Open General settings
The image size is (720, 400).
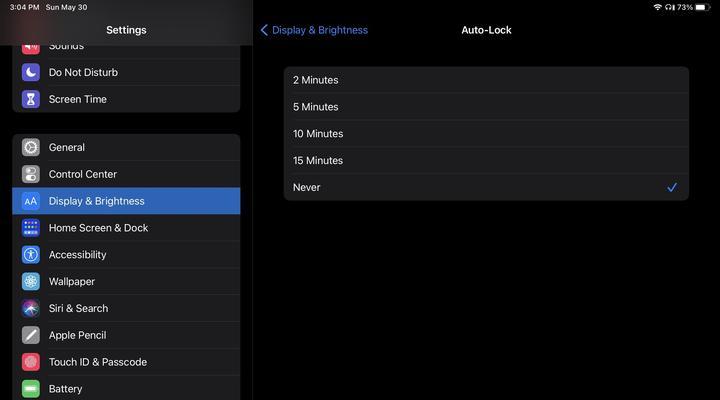(x=126, y=147)
